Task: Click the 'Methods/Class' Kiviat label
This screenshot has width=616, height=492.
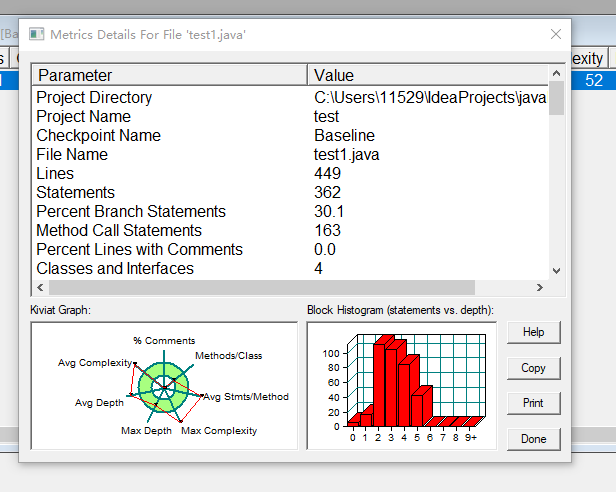Action: [229, 356]
